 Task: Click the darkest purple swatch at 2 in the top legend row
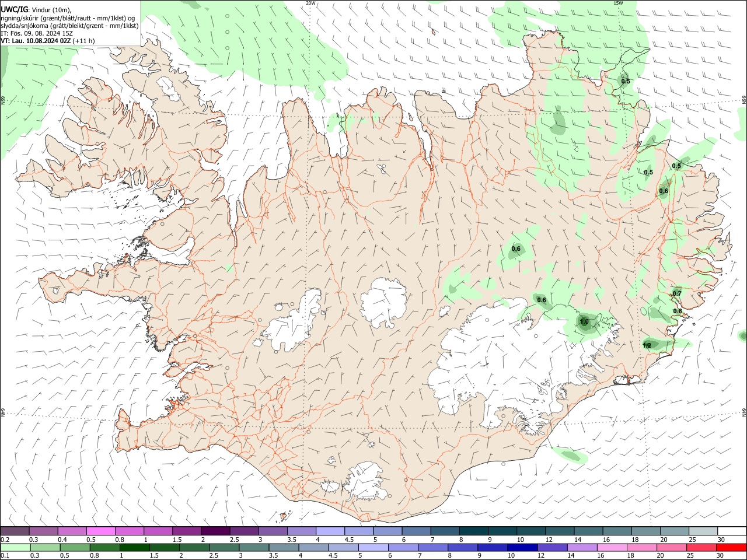click(215, 531)
